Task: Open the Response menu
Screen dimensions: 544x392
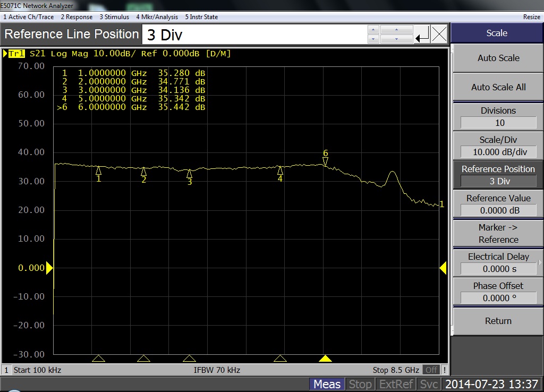Action: (x=76, y=17)
